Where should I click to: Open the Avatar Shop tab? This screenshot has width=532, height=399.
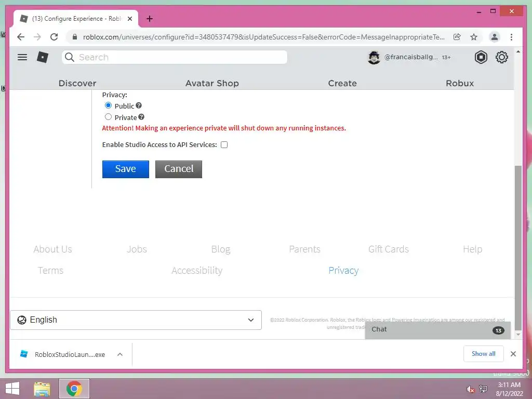coord(212,84)
